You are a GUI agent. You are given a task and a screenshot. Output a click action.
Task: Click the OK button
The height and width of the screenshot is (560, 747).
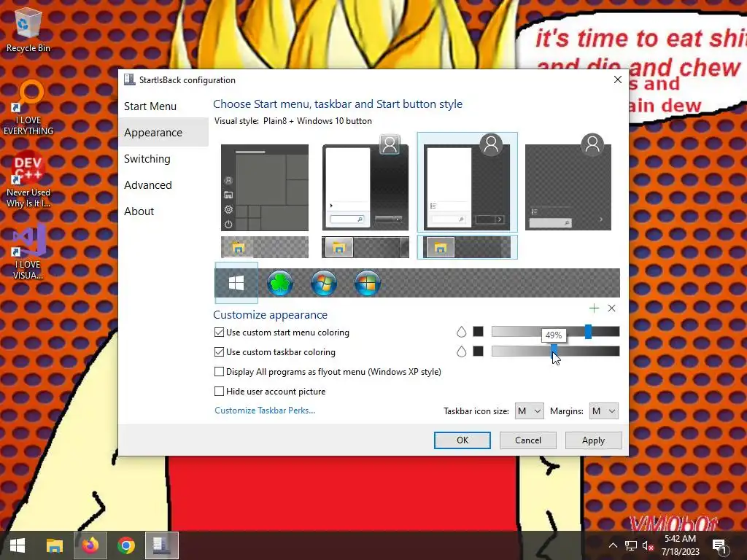[462, 440]
